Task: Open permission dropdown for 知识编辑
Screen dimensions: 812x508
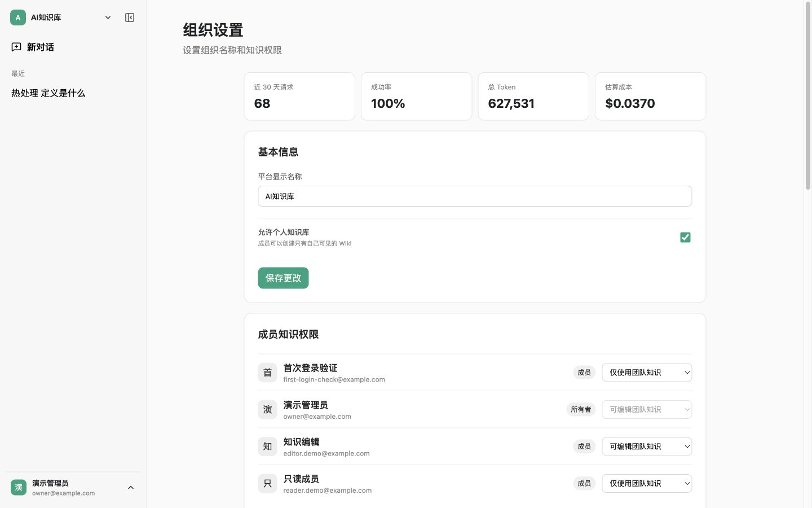Action: pyautogui.click(x=647, y=446)
